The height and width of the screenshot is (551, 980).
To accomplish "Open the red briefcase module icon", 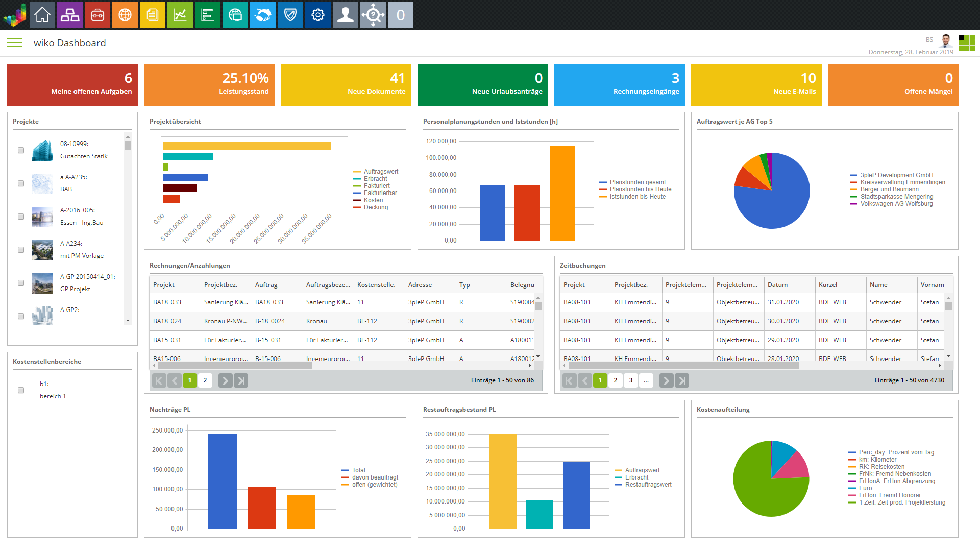I will [x=97, y=15].
